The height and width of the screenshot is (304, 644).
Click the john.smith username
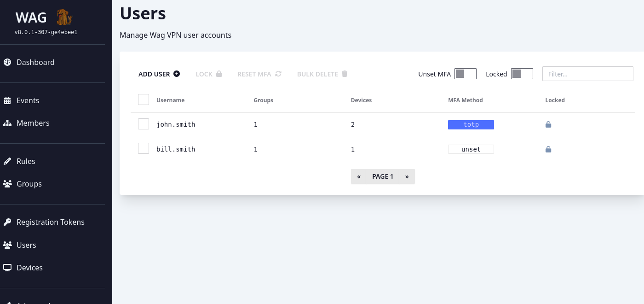pyautogui.click(x=176, y=124)
